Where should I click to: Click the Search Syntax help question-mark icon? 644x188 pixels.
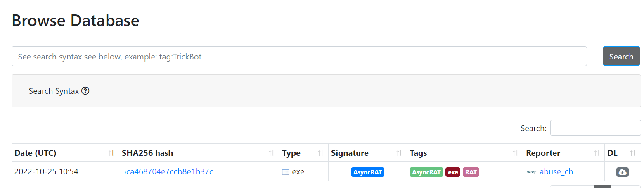pyautogui.click(x=85, y=91)
